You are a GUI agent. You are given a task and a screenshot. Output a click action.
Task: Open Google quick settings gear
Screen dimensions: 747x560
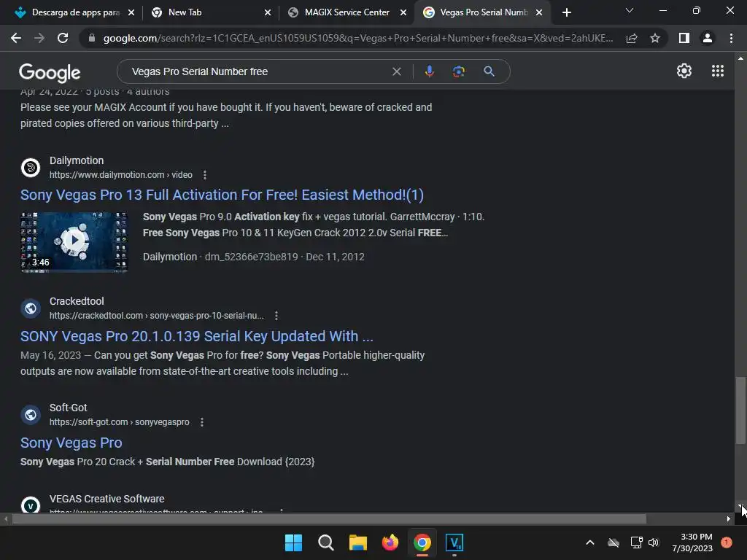coord(684,71)
